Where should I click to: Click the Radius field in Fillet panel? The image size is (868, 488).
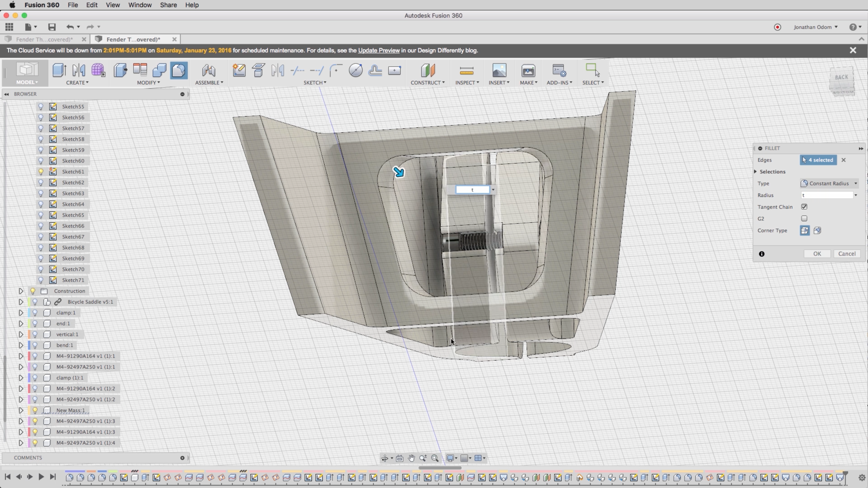(x=827, y=195)
